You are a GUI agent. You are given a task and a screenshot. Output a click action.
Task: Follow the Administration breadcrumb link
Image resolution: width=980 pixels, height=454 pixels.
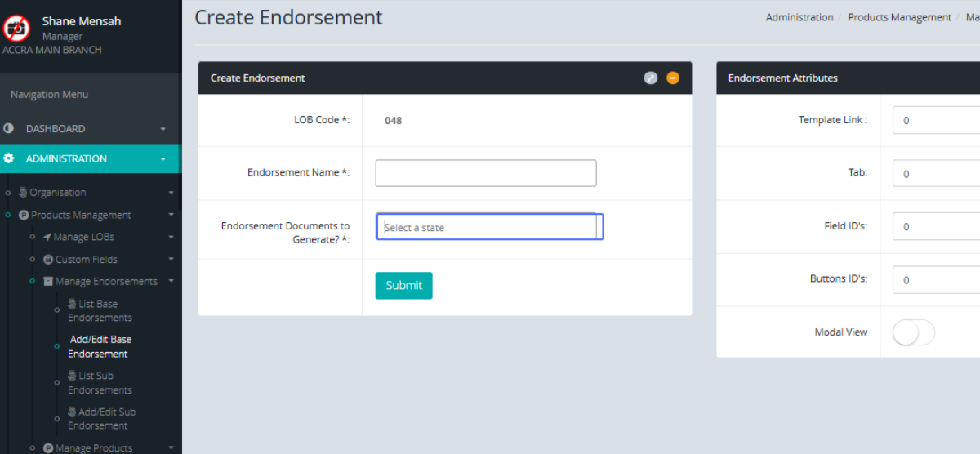[x=799, y=17]
